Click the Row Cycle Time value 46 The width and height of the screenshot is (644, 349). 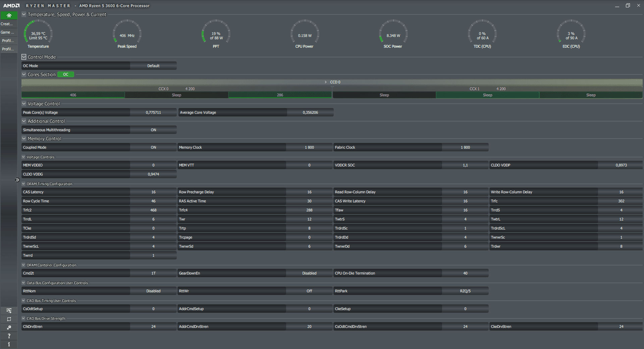[x=153, y=201]
